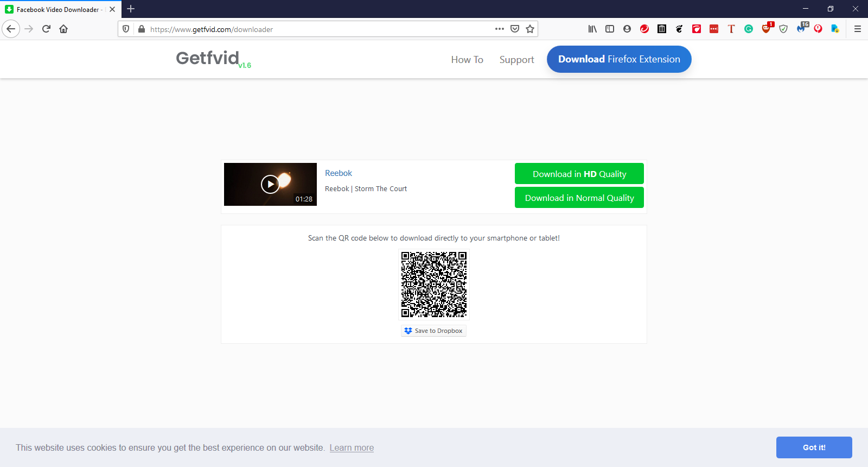The image size is (868, 467).
Task: Open the Reebok page link
Action: point(339,173)
